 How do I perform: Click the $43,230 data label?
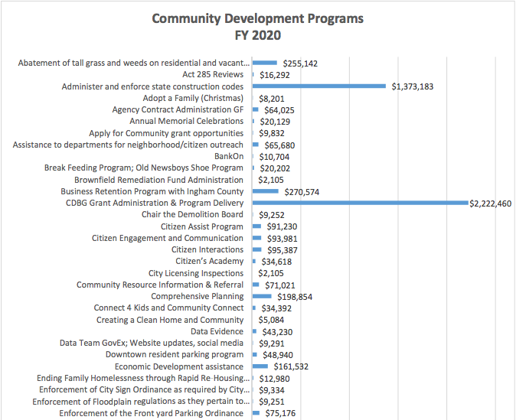(277, 332)
